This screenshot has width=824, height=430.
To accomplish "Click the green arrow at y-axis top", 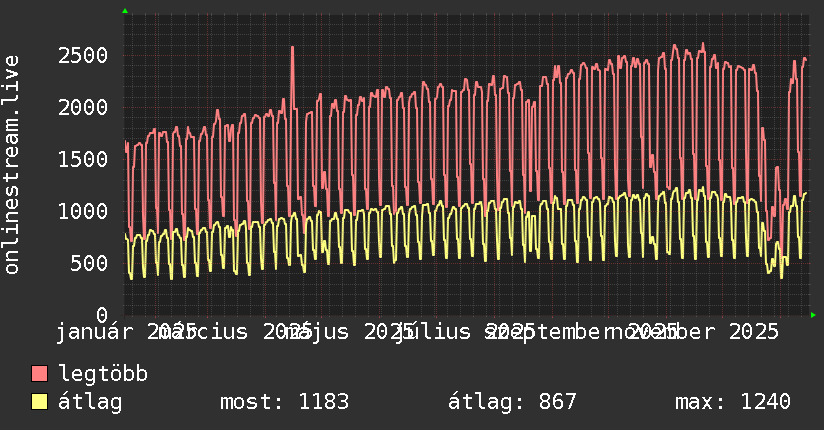I will pyautogui.click(x=125, y=11).
